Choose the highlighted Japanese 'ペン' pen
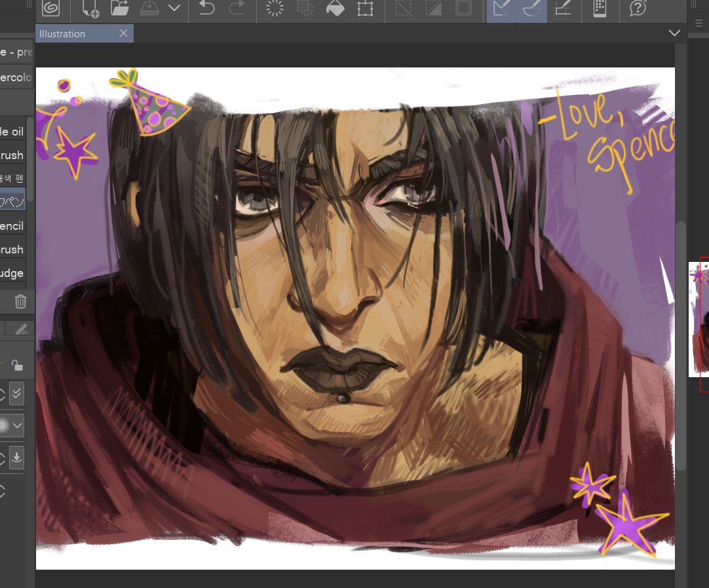The image size is (709, 588). click(12, 202)
